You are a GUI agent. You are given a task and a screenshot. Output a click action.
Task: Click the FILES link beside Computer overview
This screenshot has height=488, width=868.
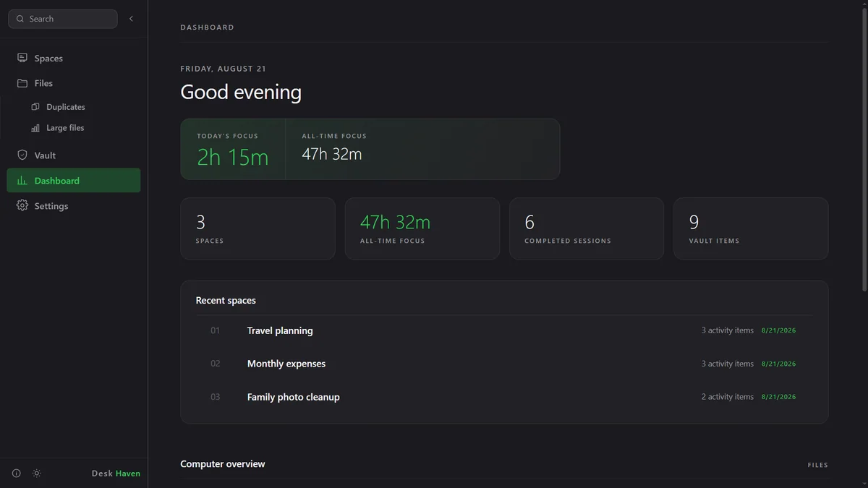tap(818, 465)
